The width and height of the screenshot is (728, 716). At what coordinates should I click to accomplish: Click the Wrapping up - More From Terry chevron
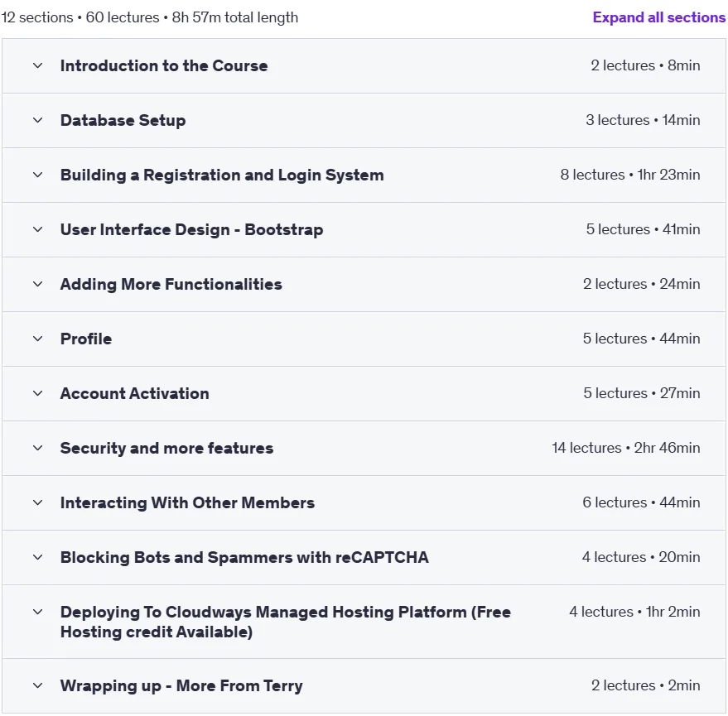(x=38, y=686)
